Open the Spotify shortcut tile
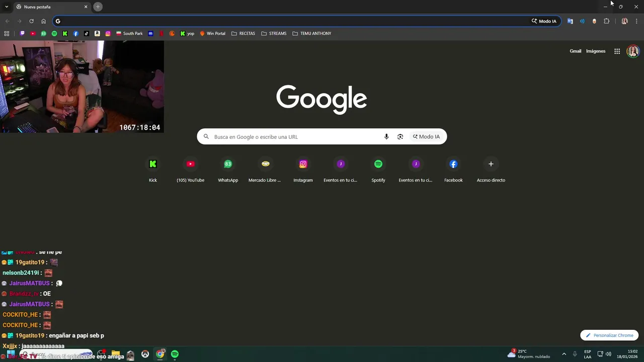This screenshot has width=644, height=362. (x=378, y=170)
